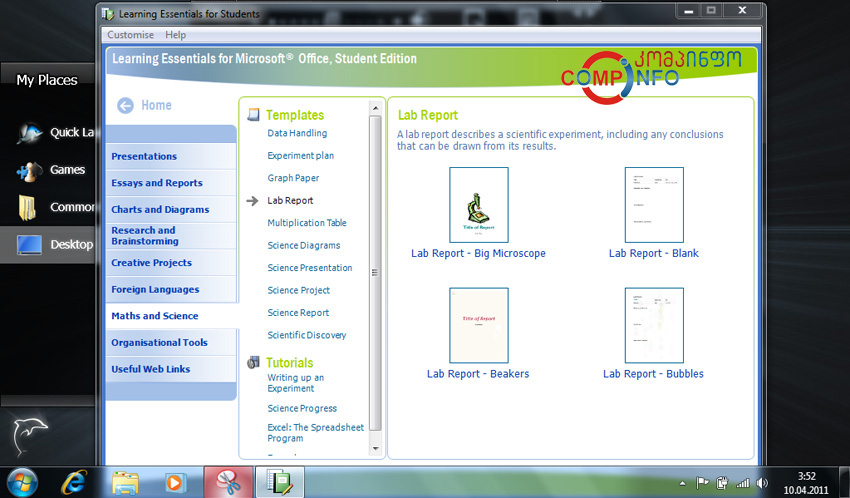Screen dimensions: 850x498
Task: Open Experiment plan template
Action: 300,156
